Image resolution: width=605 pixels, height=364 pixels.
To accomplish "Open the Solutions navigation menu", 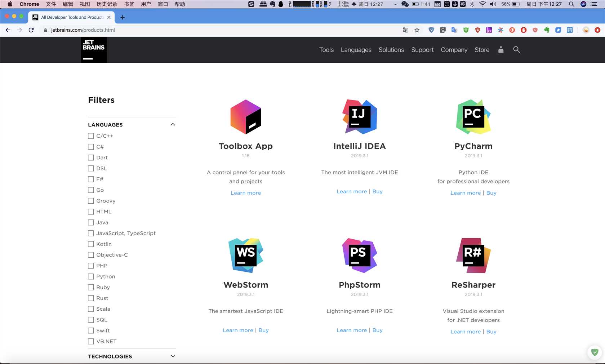I will point(391,50).
